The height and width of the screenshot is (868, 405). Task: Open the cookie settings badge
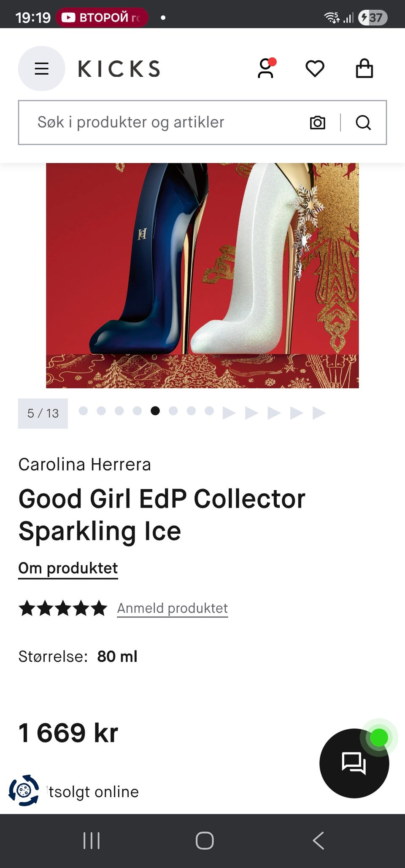pos(24,790)
